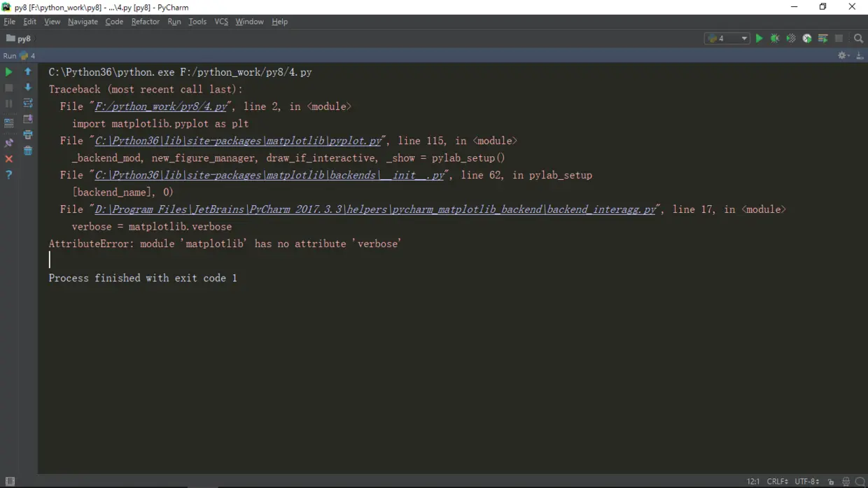The image size is (868, 488).
Task: Follow the backend_interagg.py traceback link
Action: point(375,209)
